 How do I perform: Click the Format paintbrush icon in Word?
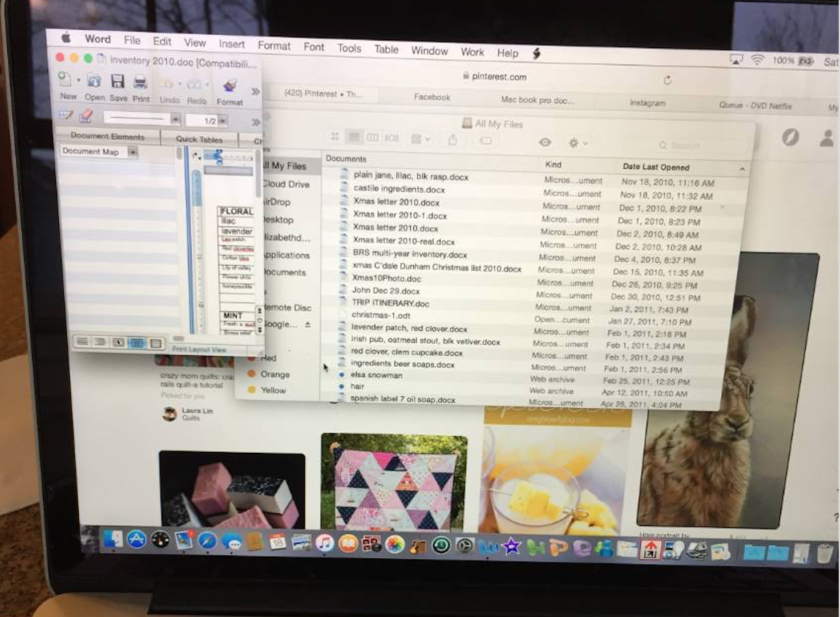230,86
